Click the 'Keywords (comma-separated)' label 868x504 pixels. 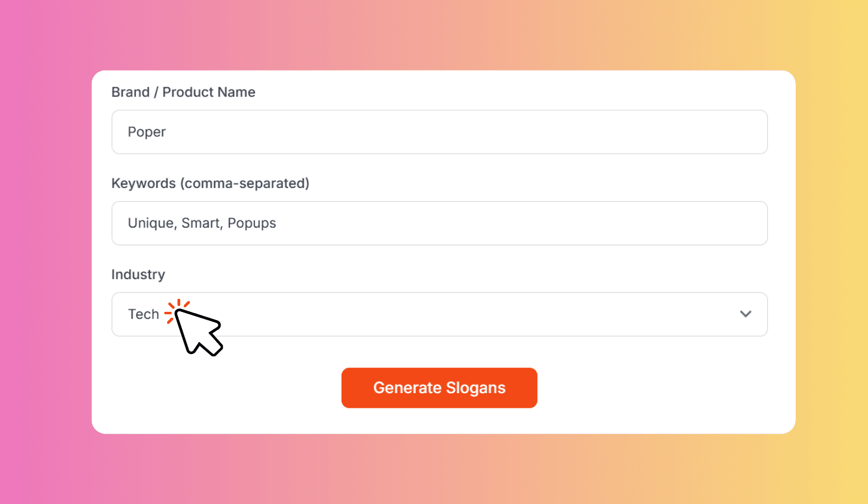coord(210,183)
